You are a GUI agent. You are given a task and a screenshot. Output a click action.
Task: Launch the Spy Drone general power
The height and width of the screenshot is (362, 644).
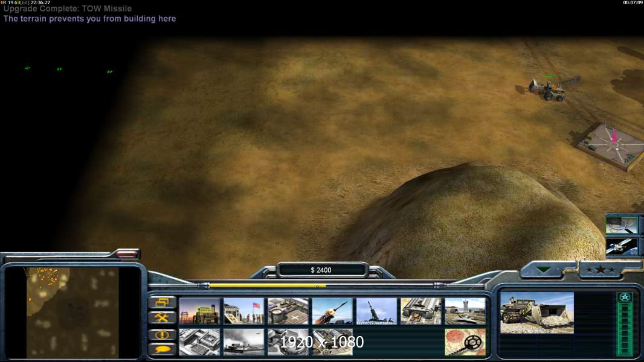[x=622, y=225]
